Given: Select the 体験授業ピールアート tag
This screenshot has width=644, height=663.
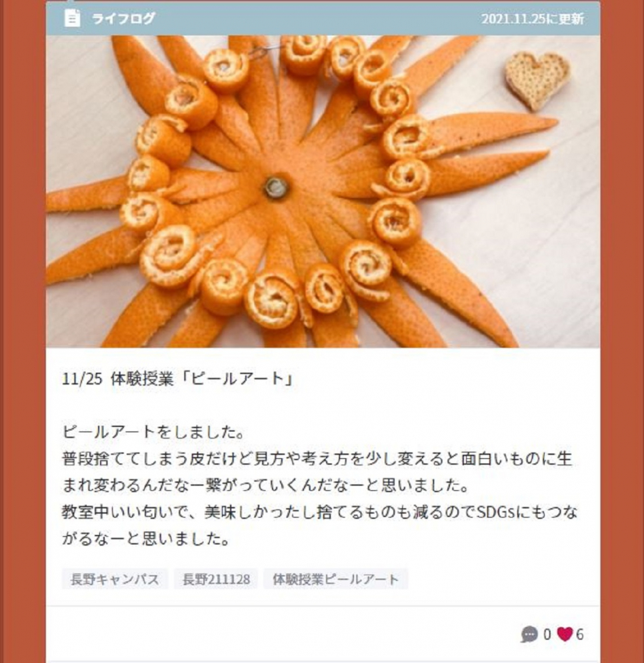Looking at the screenshot, I should [x=335, y=579].
